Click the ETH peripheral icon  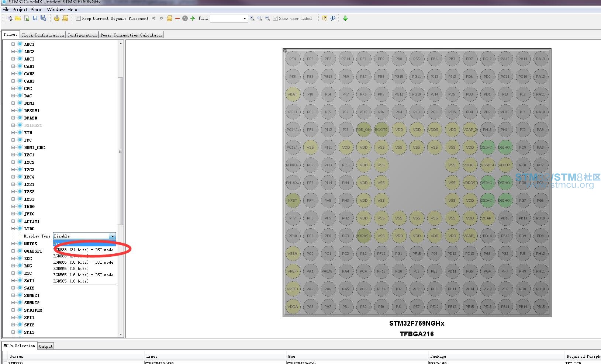[20, 132]
